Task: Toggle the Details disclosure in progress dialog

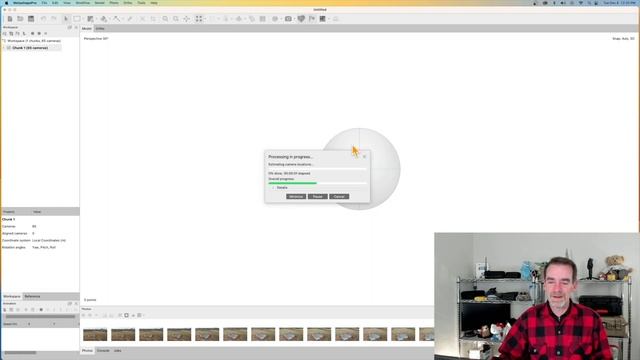Action: coord(273,188)
